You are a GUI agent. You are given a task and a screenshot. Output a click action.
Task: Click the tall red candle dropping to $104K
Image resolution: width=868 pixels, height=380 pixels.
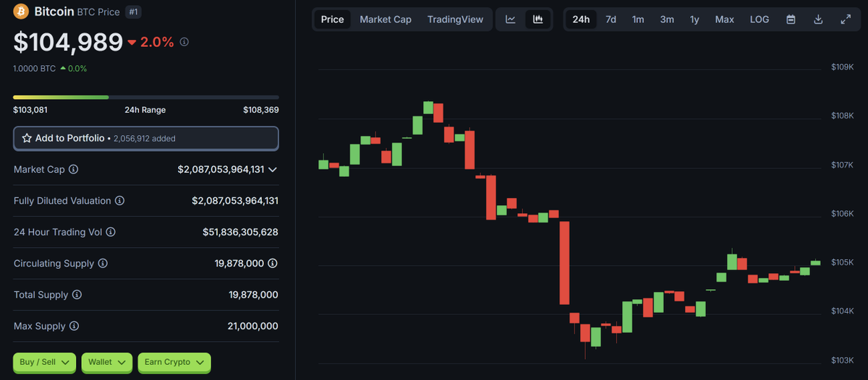click(565, 263)
